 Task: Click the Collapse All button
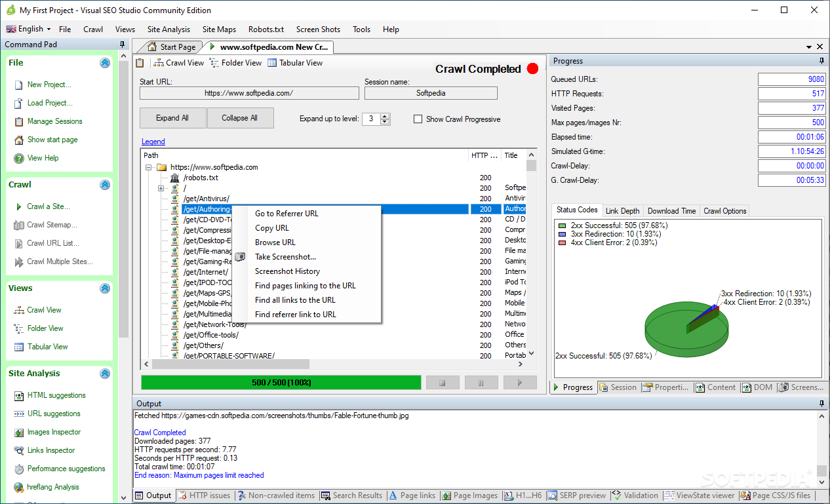point(239,118)
